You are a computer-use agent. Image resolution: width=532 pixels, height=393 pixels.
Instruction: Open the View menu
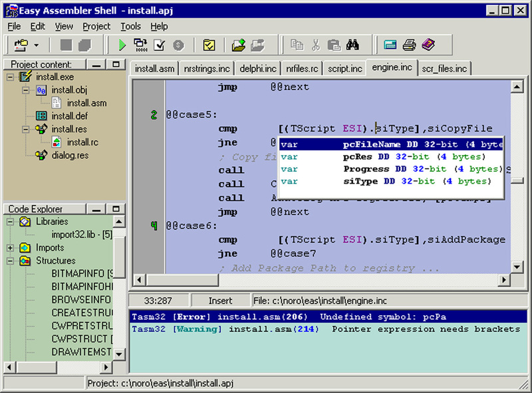[x=64, y=26]
